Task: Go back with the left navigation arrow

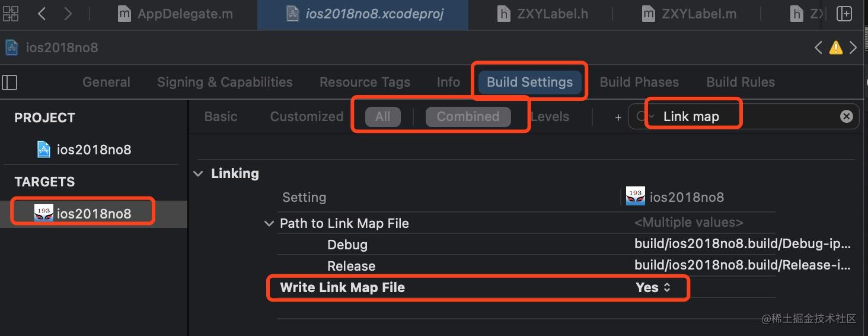Action: coord(42,14)
